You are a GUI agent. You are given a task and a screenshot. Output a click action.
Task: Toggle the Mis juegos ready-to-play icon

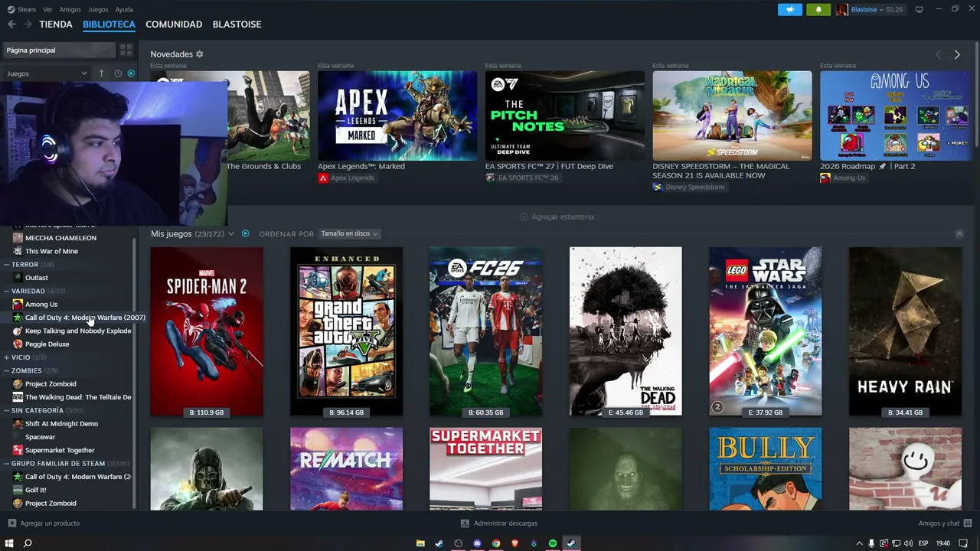point(245,233)
